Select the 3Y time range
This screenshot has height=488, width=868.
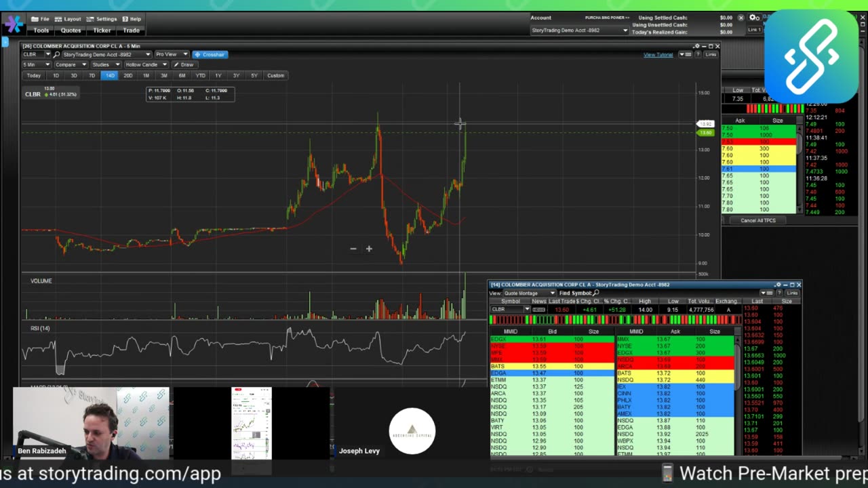[x=236, y=75]
